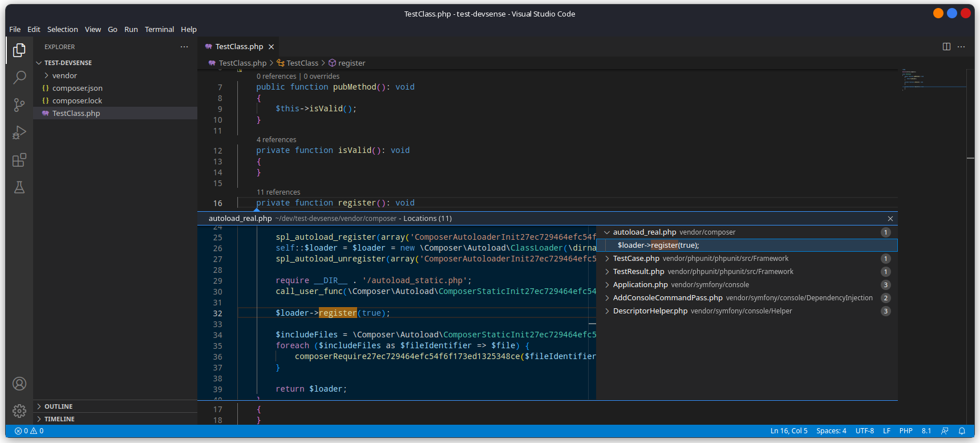Open the Accounts icon in activity bar
The height and width of the screenshot is (443, 980).
click(x=19, y=384)
